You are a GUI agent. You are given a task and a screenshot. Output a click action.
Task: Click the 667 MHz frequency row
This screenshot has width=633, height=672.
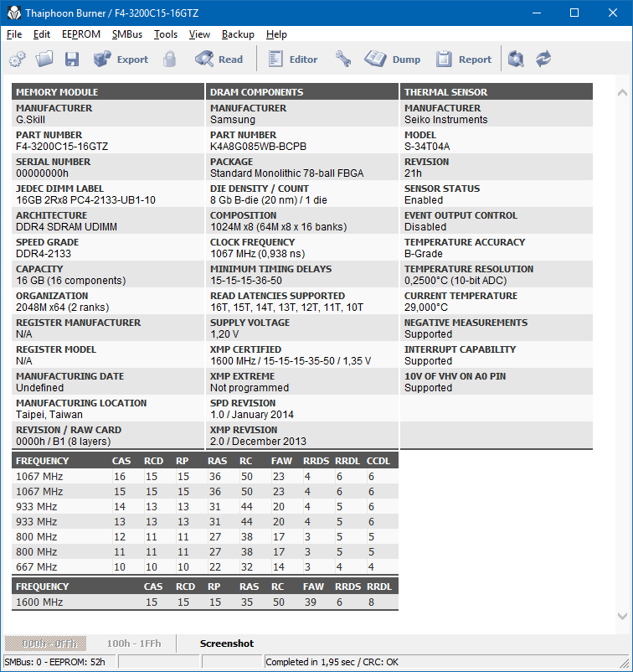204,567
